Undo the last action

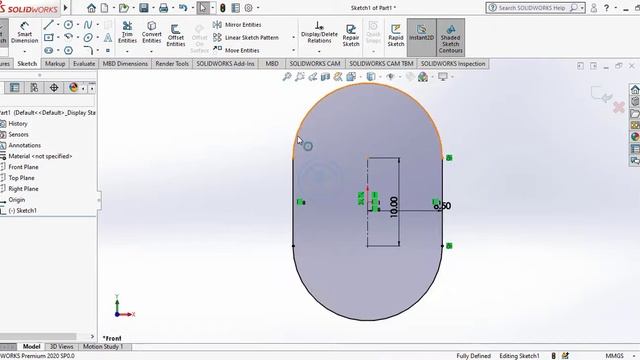click(x=183, y=8)
